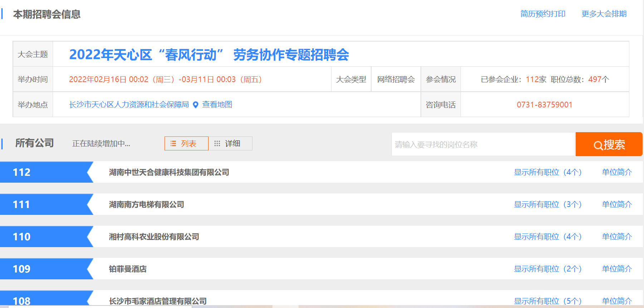Open company 湘村高科农业股份有限公司
This screenshot has width=644, height=308.
[154, 237]
